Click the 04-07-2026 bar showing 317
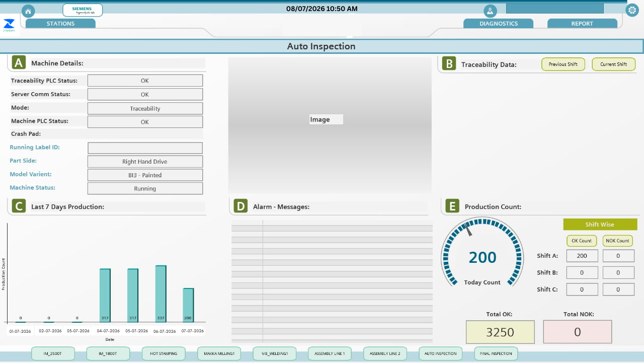The height and width of the screenshot is (363, 644). [105, 296]
